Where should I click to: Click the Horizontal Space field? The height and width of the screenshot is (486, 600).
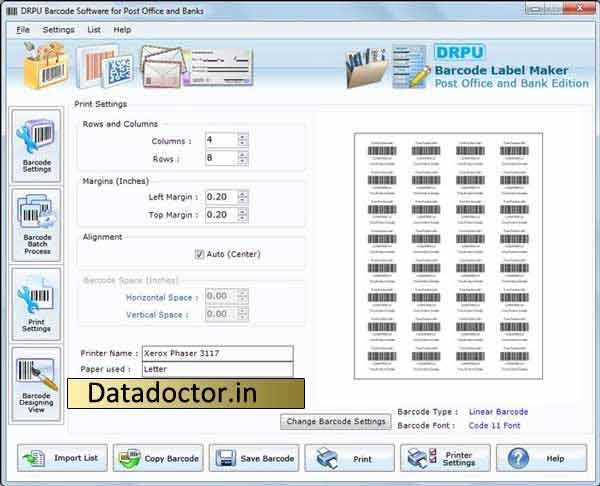(222, 296)
